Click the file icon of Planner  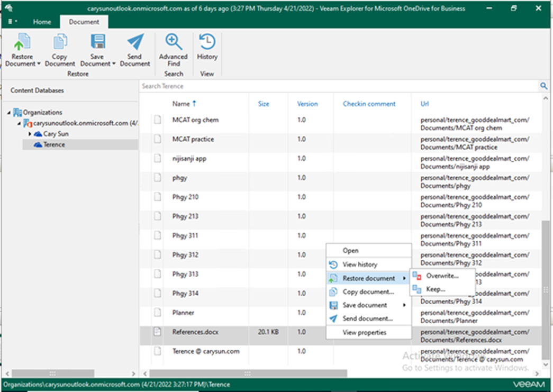pos(157,312)
